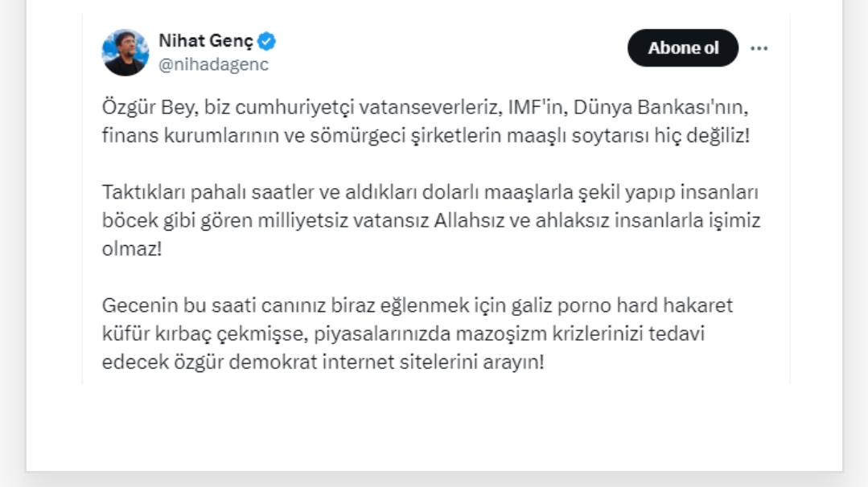Image resolution: width=868 pixels, height=487 pixels.
Task: Visit the @nihadagenc handle link
Action: pyautogui.click(x=214, y=64)
